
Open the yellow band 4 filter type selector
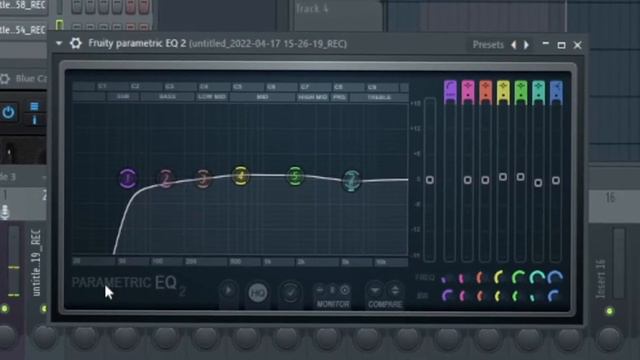pyautogui.click(x=503, y=91)
